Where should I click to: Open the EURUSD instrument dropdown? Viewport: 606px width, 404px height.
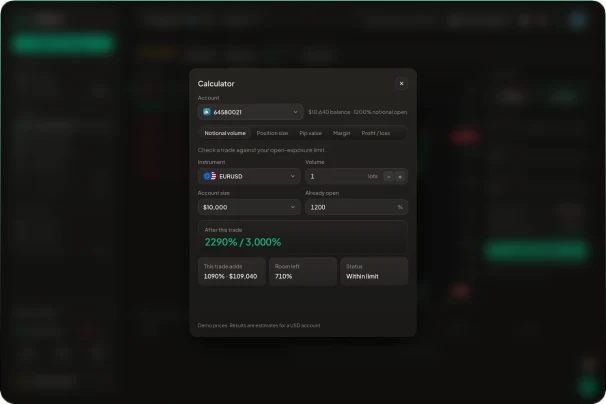[x=249, y=176]
